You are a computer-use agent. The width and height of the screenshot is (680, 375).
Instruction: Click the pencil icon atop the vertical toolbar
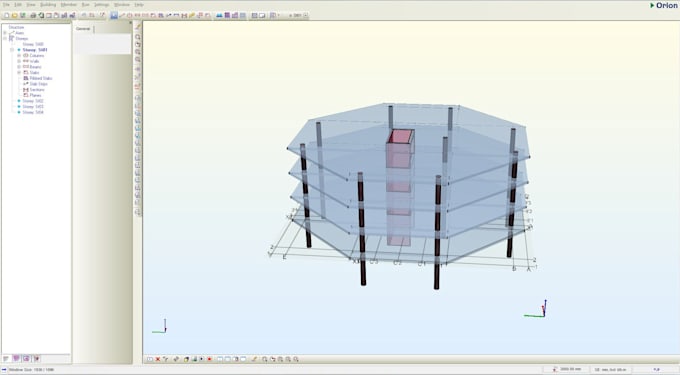(x=138, y=27)
